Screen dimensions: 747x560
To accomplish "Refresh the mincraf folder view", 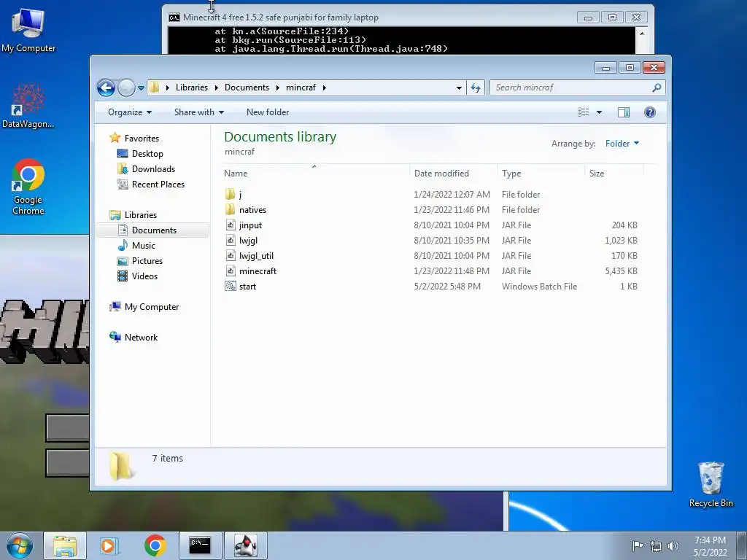I will tap(476, 87).
